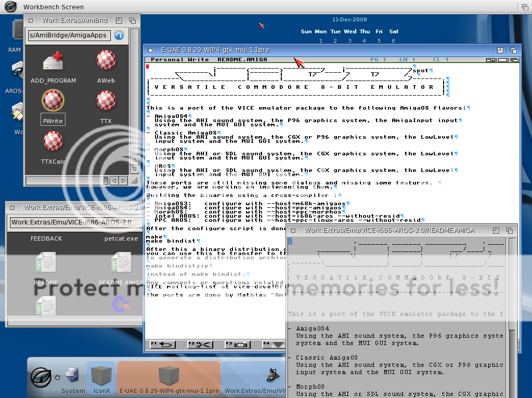Viewport: 532px width, 398px height.
Task: Click the F2 scissors cut button
Action: coord(200,344)
